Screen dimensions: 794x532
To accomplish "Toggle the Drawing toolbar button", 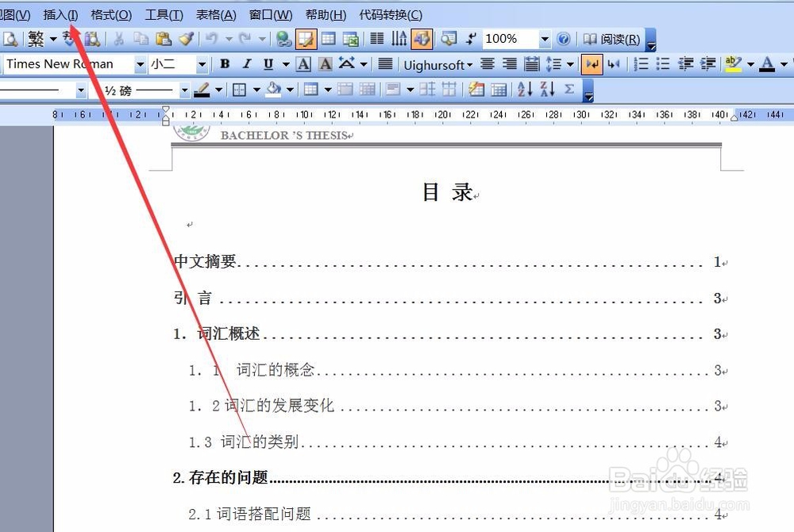I will click(x=422, y=39).
